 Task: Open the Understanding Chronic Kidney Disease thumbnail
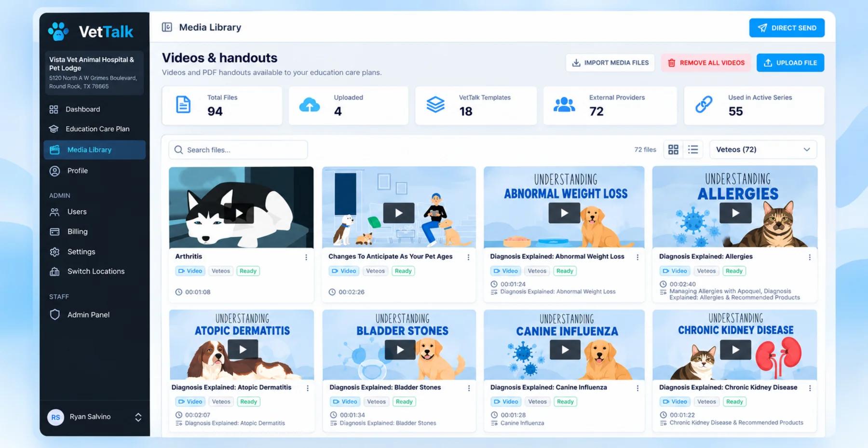(x=735, y=345)
